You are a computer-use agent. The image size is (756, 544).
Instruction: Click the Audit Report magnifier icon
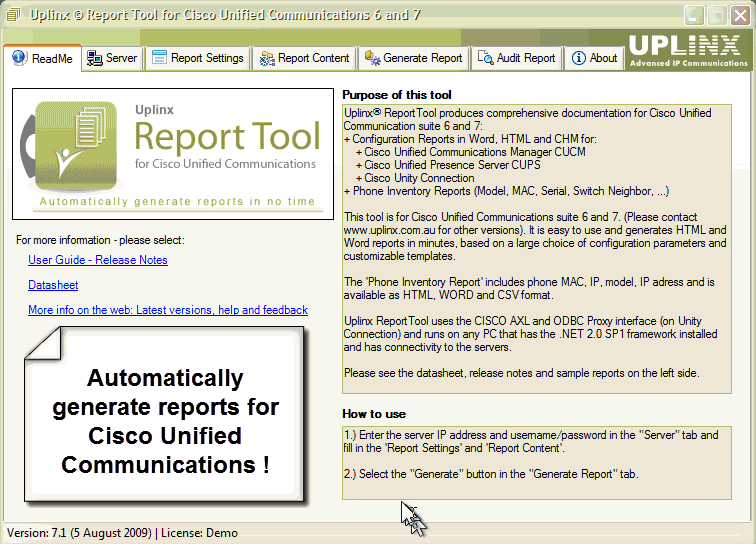(x=485, y=58)
